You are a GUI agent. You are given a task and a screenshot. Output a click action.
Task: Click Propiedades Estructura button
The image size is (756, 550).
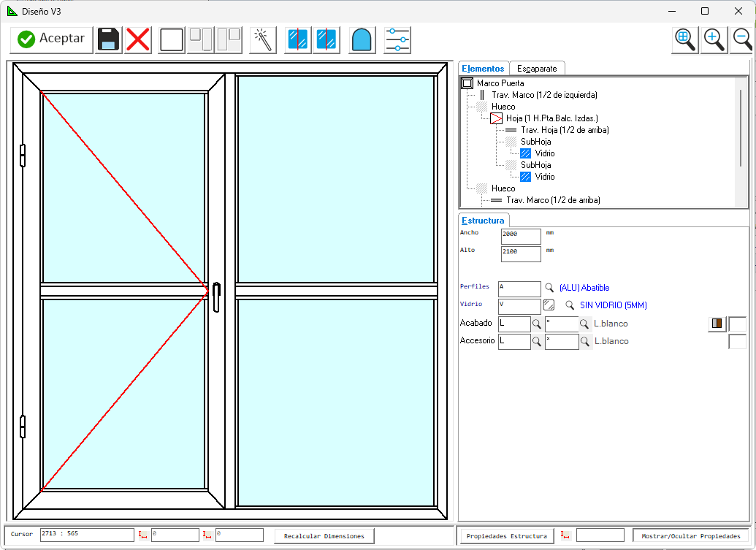pos(507,536)
